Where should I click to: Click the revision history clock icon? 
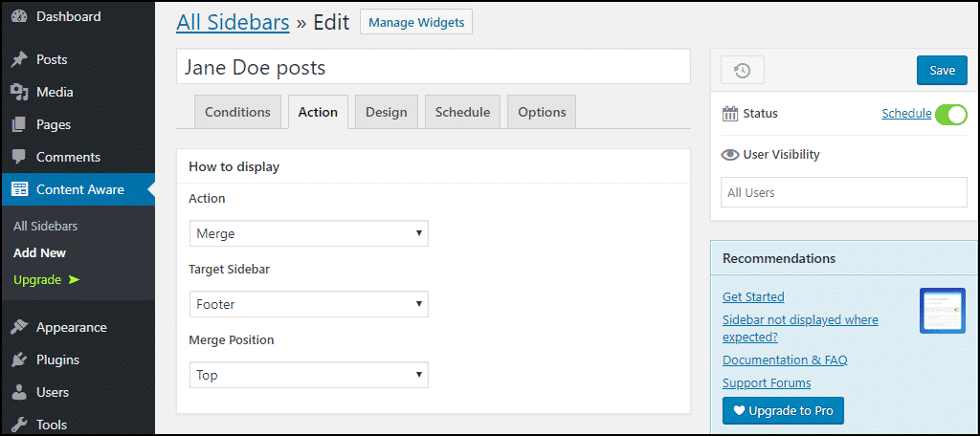742,70
